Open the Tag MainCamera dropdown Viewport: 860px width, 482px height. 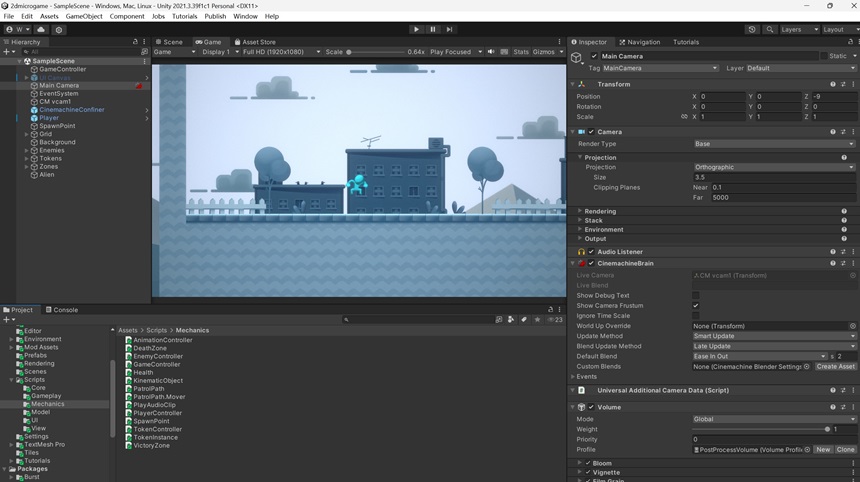click(x=660, y=68)
